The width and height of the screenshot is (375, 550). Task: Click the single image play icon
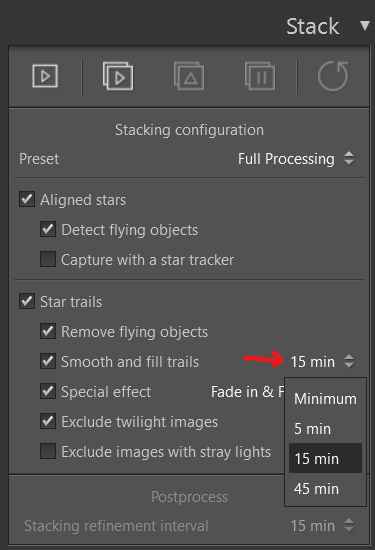pyautogui.click(x=45, y=76)
